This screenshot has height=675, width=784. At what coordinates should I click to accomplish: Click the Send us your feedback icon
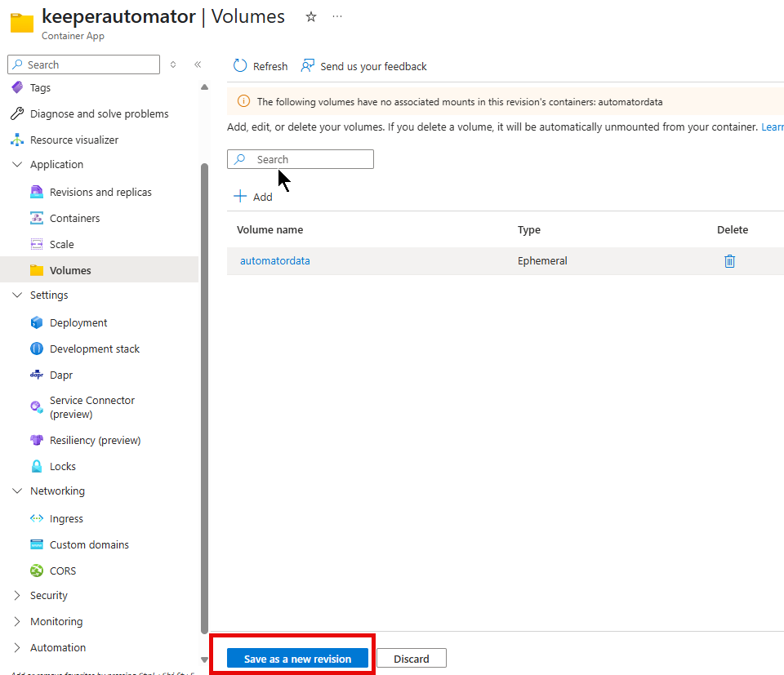coord(308,66)
